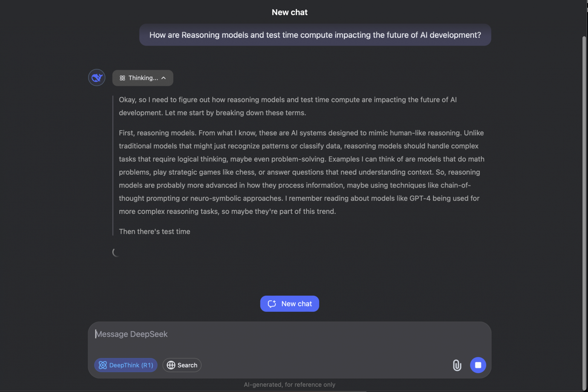The height and width of the screenshot is (392, 588).
Task: Click the gear icon next to Thinking label
Action: (122, 78)
